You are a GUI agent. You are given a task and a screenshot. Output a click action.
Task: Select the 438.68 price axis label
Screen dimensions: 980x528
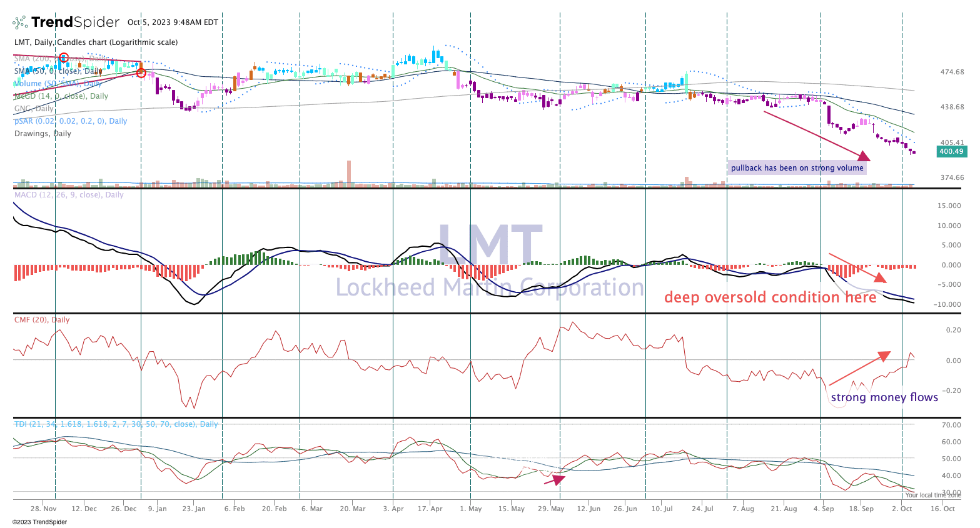(x=952, y=107)
